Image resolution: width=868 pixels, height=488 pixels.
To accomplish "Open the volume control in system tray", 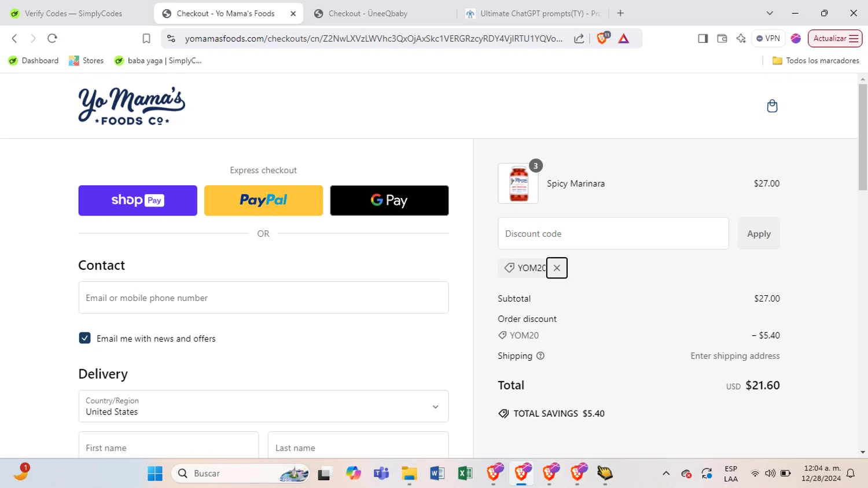I will (770, 474).
